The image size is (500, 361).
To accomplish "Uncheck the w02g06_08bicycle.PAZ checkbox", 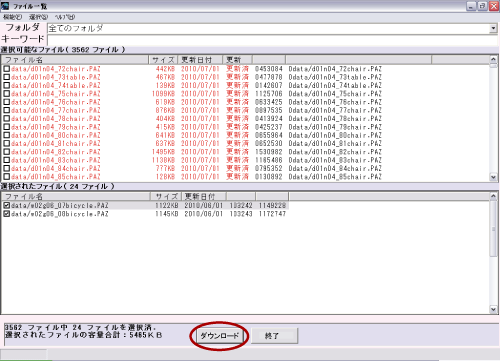I will point(6,214).
